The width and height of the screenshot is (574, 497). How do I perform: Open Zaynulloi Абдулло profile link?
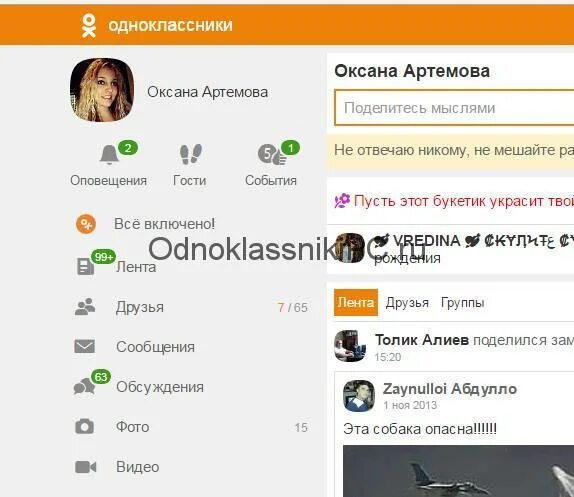pyautogui.click(x=450, y=389)
